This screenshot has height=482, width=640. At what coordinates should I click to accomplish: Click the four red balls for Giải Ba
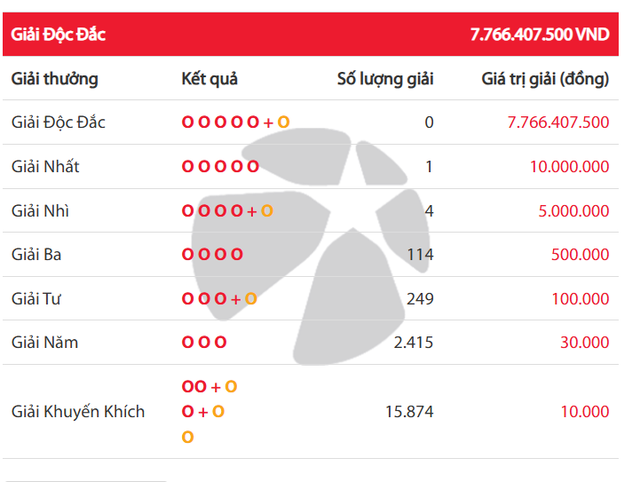click(x=212, y=255)
